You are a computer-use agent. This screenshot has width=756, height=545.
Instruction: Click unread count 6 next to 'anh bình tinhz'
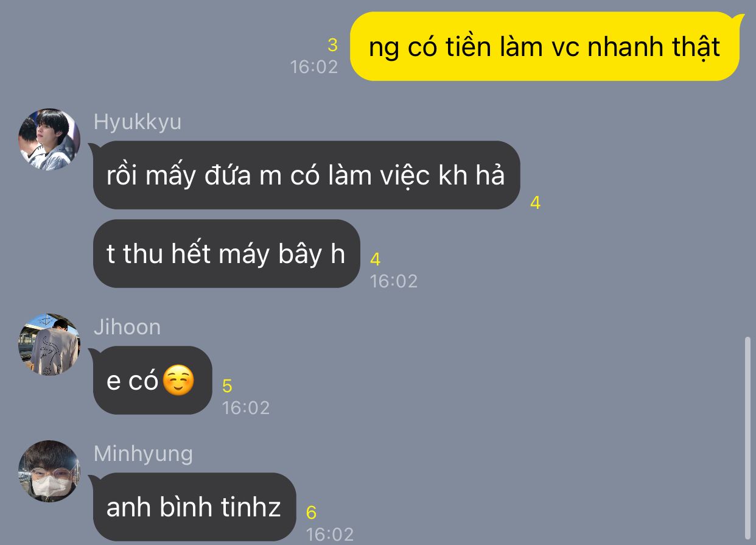coord(311,513)
